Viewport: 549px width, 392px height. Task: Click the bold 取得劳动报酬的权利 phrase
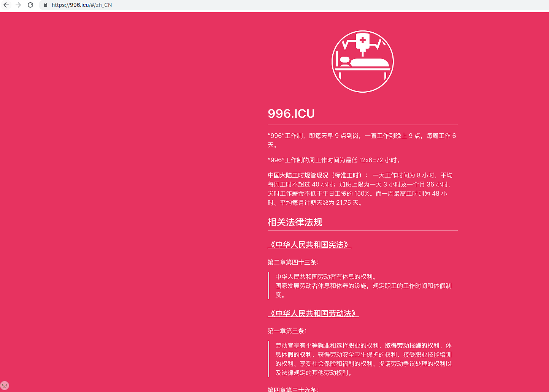[412, 345]
